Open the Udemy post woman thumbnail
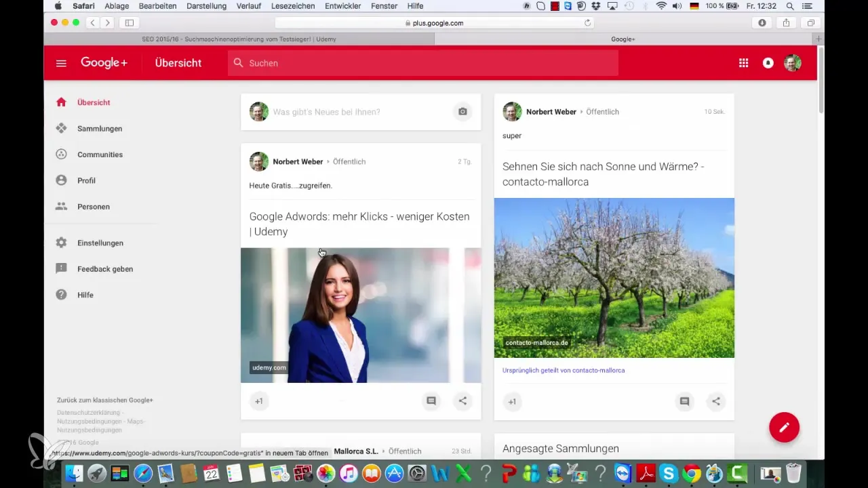 (x=361, y=315)
